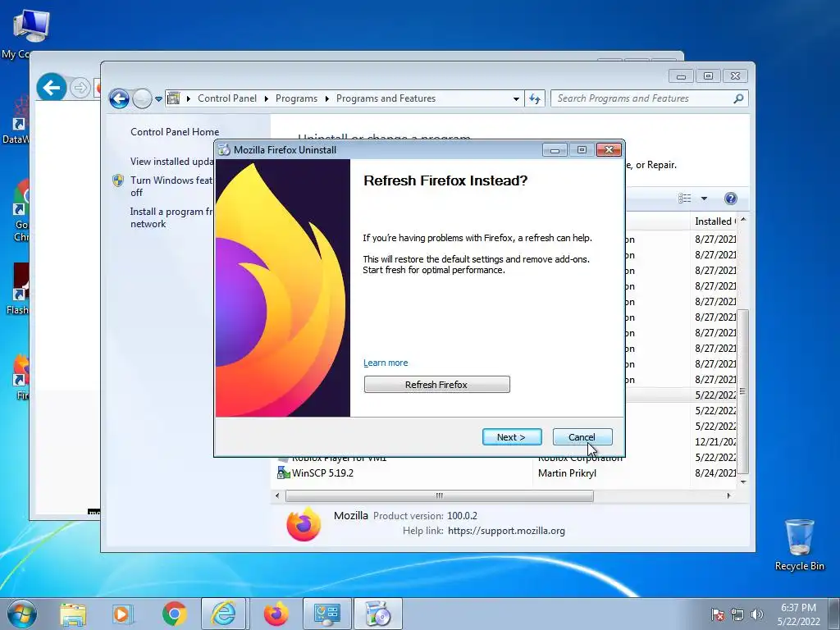Click the Programs and Features breadcrumb
Viewport: 840px width, 630px height.
click(x=386, y=98)
